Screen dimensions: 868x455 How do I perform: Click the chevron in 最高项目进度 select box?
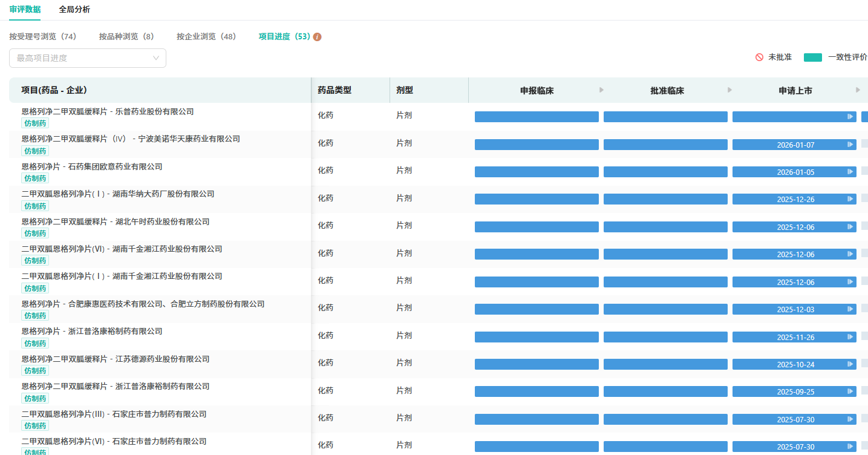click(x=156, y=58)
